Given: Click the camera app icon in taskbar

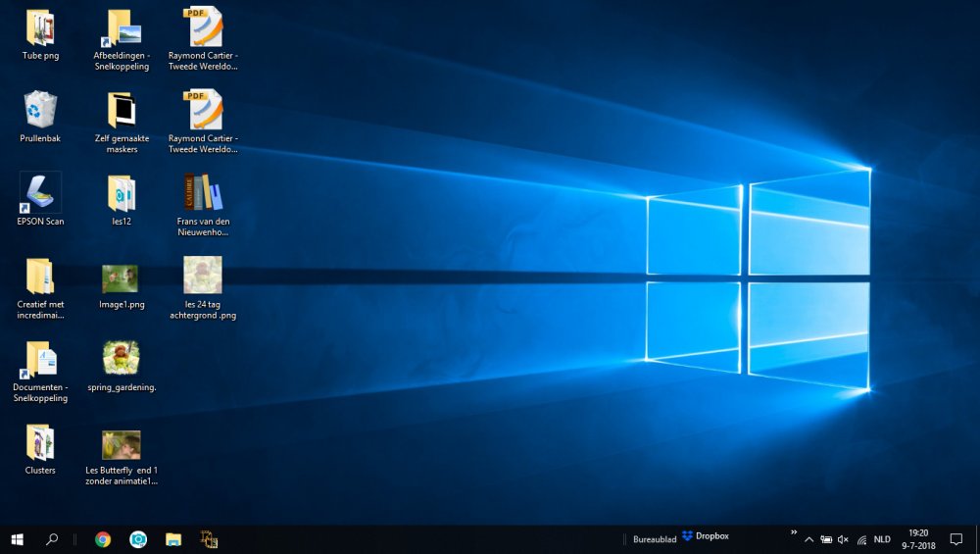Looking at the screenshot, I should coord(138,539).
